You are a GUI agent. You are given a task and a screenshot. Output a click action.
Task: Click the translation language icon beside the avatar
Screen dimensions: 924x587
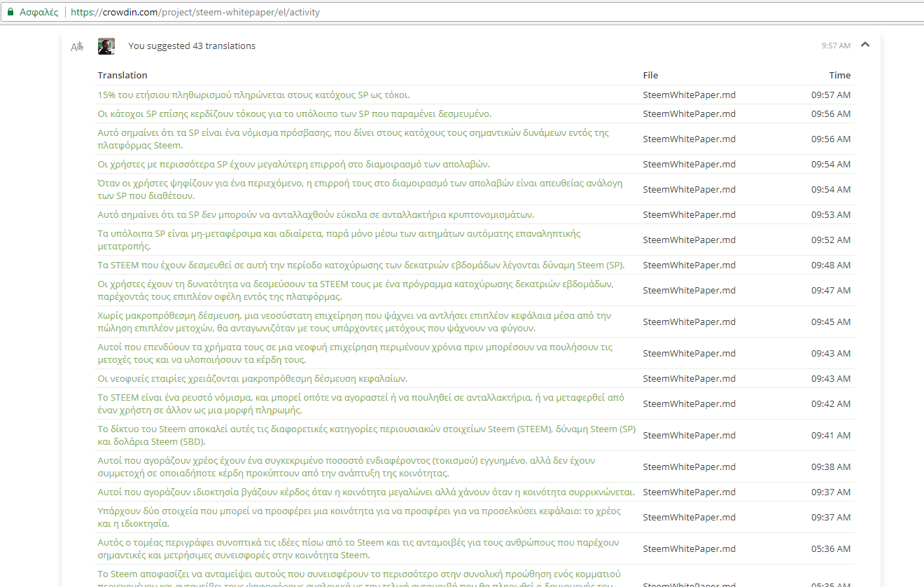click(77, 46)
